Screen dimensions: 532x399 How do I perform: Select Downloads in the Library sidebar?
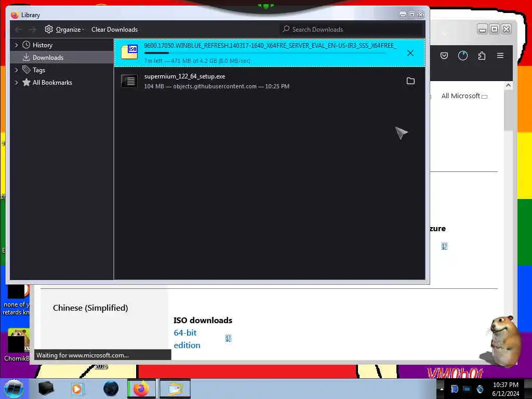pyautogui.click(x=62, y=57)
